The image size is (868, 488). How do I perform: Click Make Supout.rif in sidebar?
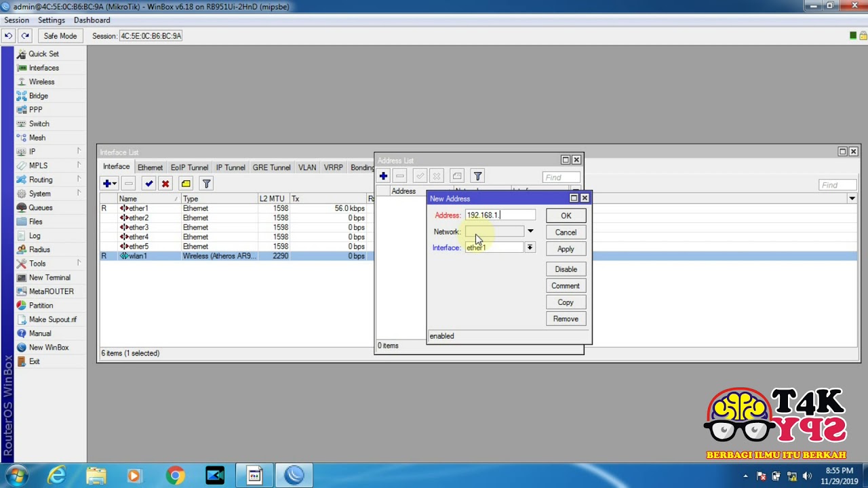click(52, 320)
